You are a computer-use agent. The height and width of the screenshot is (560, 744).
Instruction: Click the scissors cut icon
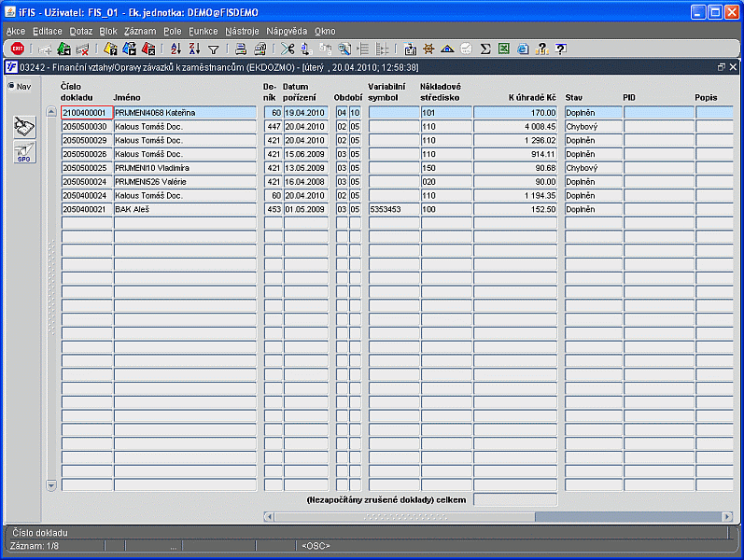[288, 49]
